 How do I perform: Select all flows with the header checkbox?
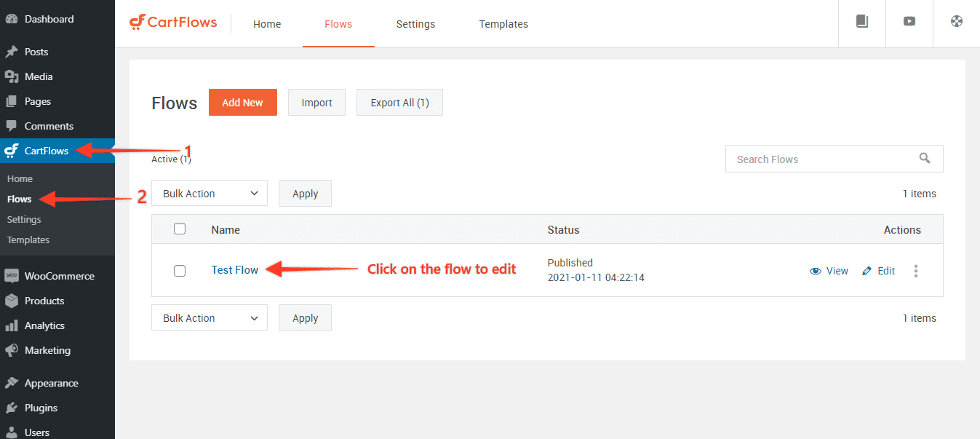(180, 228)
